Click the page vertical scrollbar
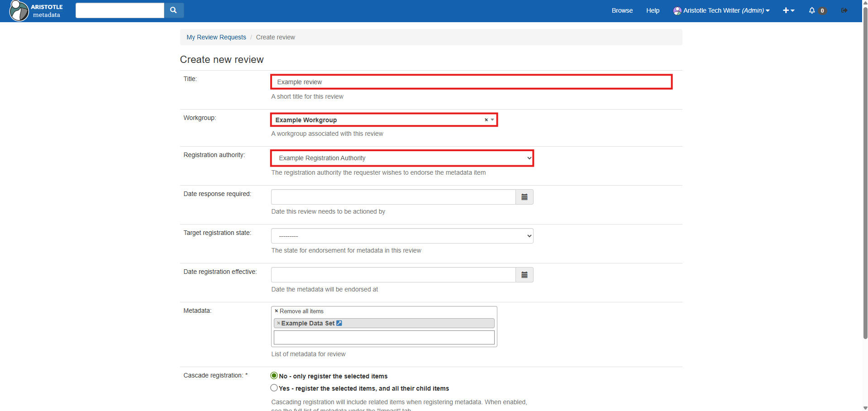Image resolution: width=868 pixels, height=411 pixels. [865, 181]
